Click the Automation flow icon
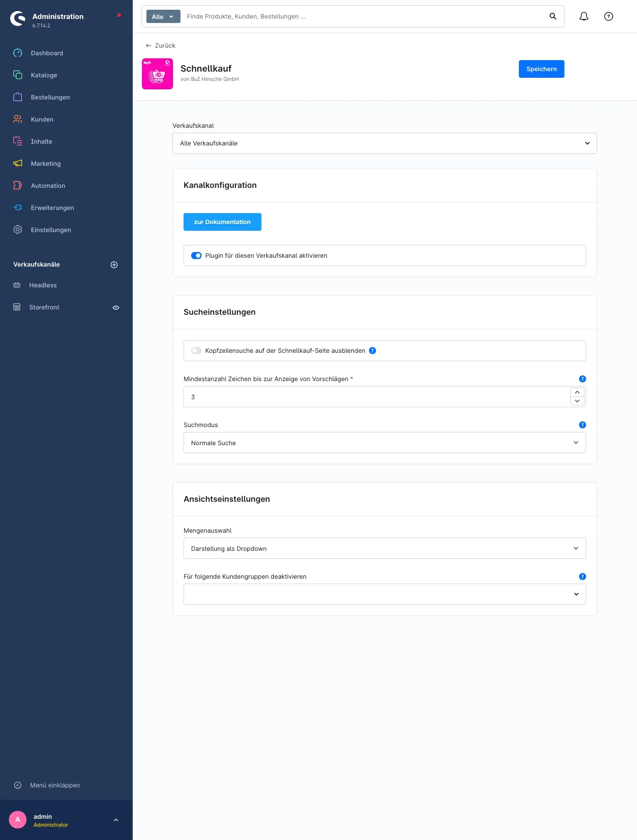This screenshot has height=840, width=637. [18, 186]
